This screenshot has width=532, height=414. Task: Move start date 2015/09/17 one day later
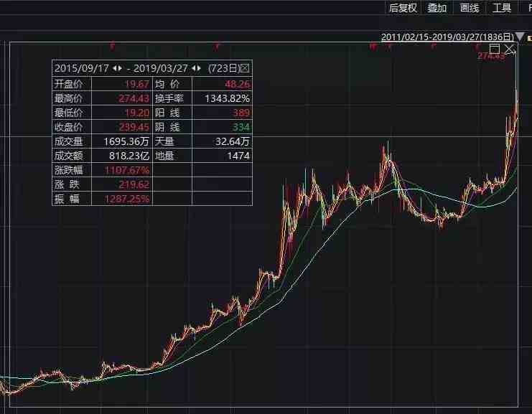(120, 68)
